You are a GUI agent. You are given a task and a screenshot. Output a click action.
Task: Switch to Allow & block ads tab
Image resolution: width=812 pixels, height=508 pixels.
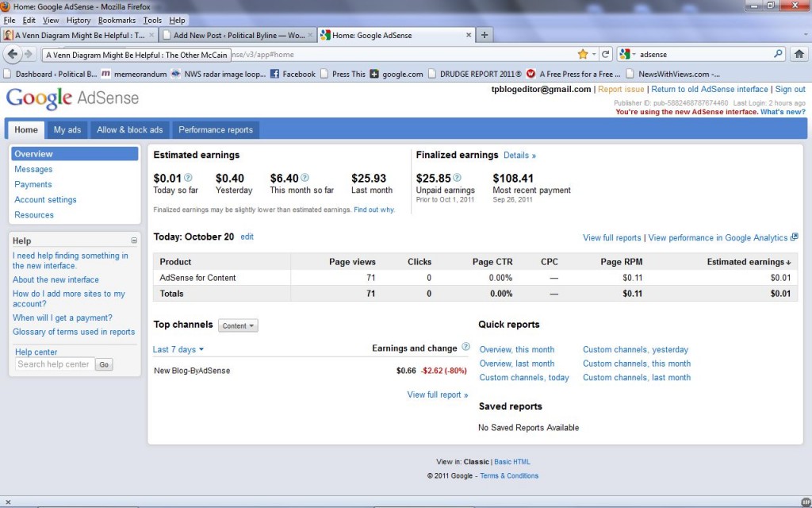129,129
